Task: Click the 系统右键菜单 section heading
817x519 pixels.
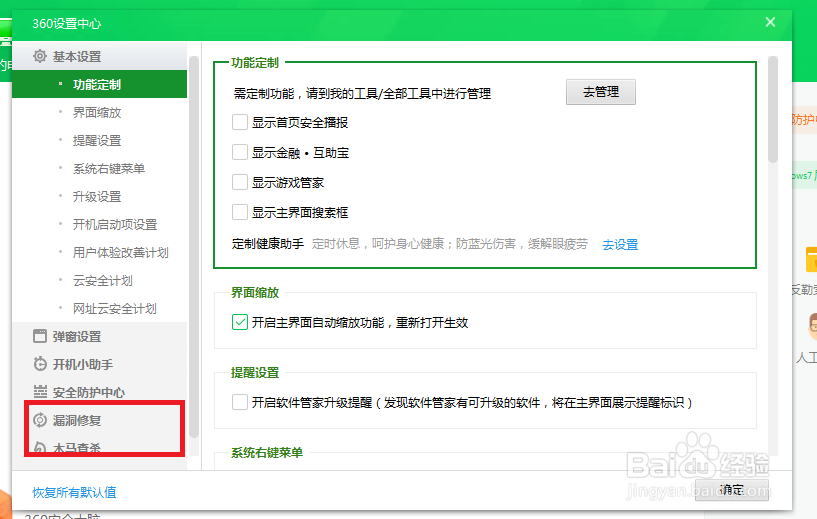Action: pyautogui.click(x=267, y=452)
